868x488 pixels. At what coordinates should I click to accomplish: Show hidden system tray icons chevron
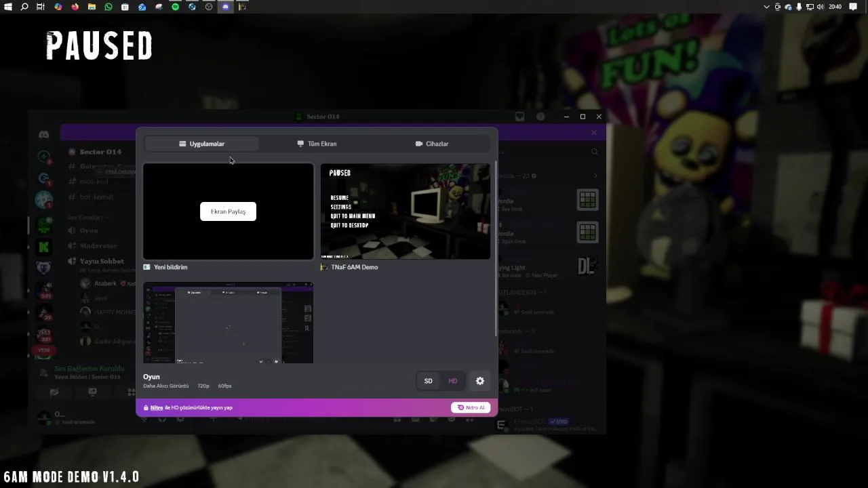click(x=767, y=7)
